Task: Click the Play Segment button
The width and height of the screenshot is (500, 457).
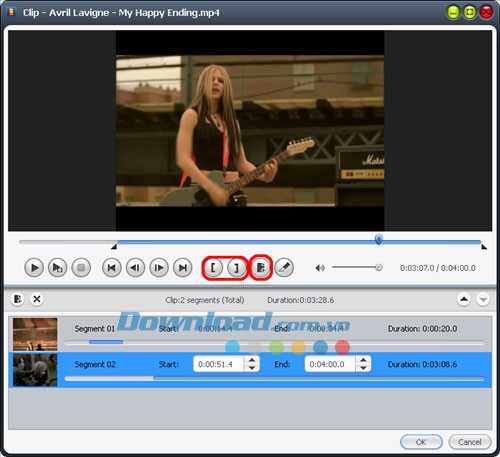Action: (x=58, y=268)
